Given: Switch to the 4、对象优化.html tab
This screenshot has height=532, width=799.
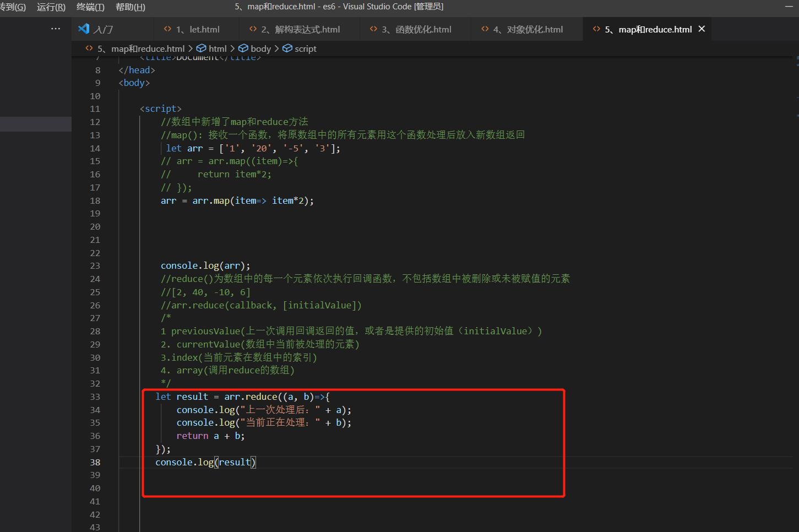Looking at the screenshot, I should click(528, 29).
